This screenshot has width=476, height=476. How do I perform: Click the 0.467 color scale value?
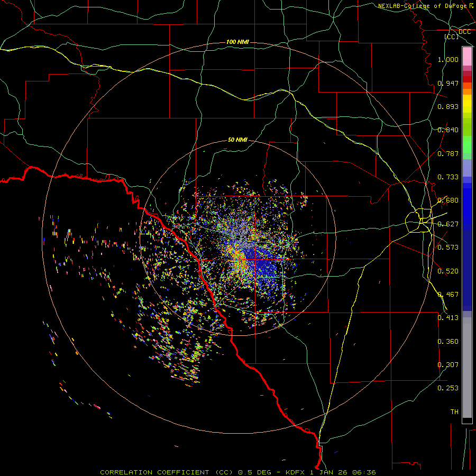pyautogui.click(x=448, y=295)
